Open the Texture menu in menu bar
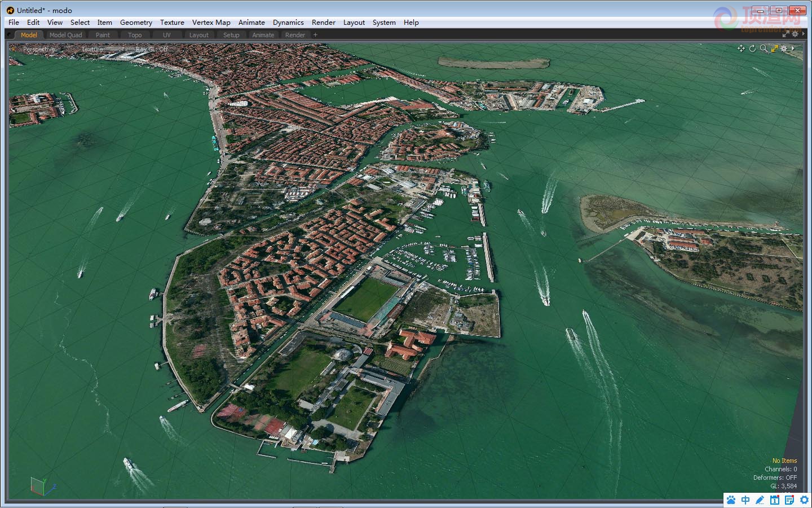 [x=172, y=23]
